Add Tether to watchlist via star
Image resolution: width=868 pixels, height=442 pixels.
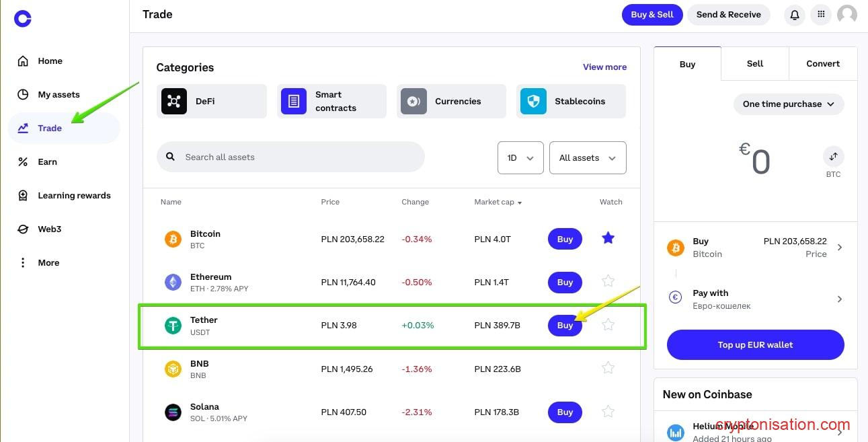click(x=608, y=324)
